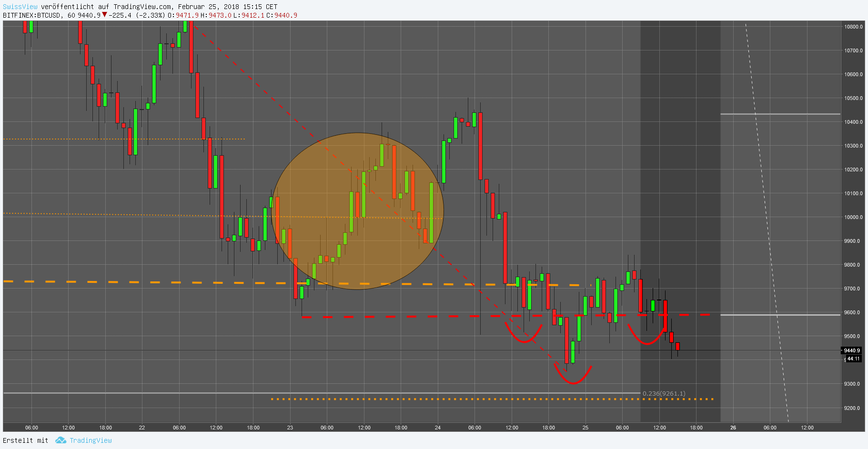Viewport: 868px width, 449px height.
Task: Click the 'veröffentlicht auf TradingView.com' header text
Action: (106, 7)
